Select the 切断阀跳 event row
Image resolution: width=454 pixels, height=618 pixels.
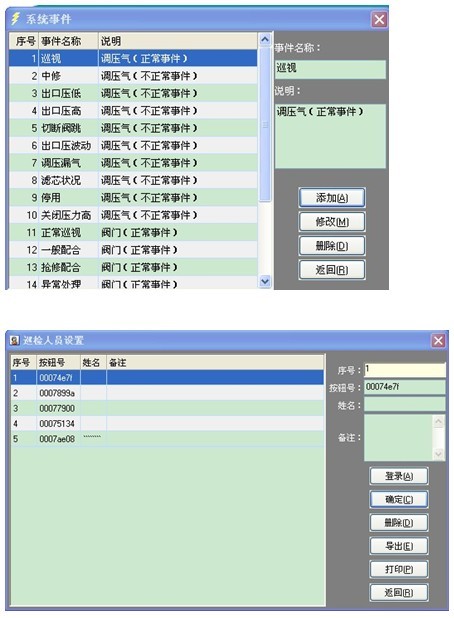pyautogui.click(x=133, y=128)
